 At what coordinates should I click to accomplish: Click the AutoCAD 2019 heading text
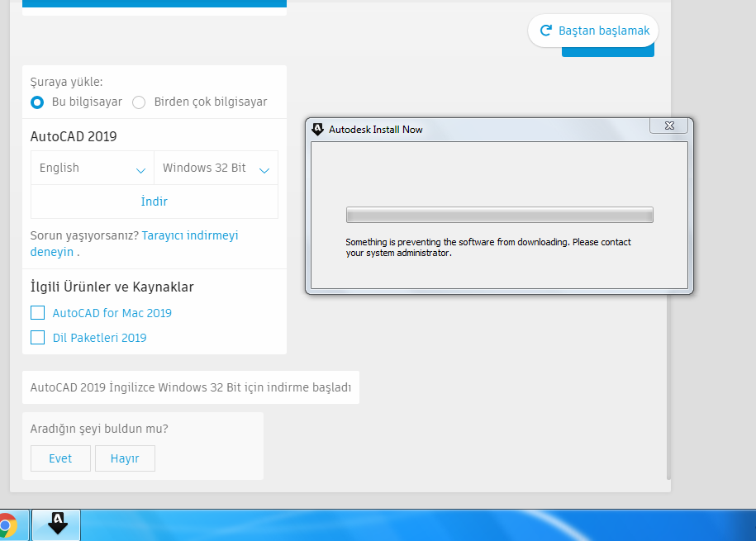[74, 136]
